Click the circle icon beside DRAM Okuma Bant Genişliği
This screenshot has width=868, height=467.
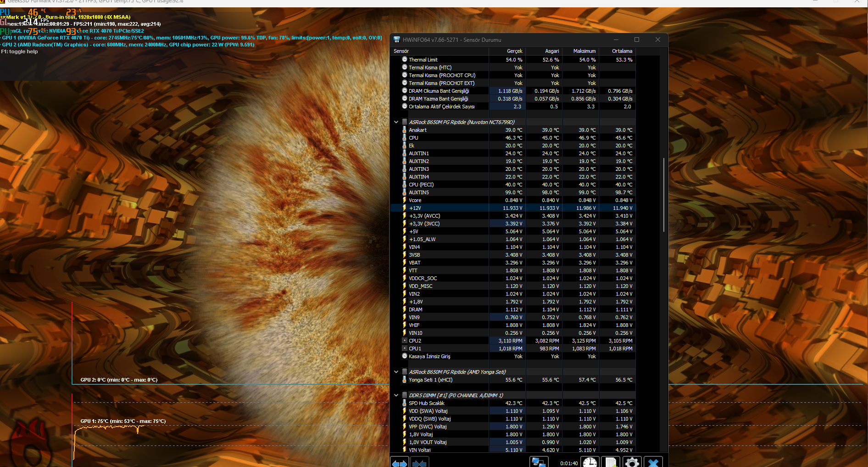click(x=404, y=91)
